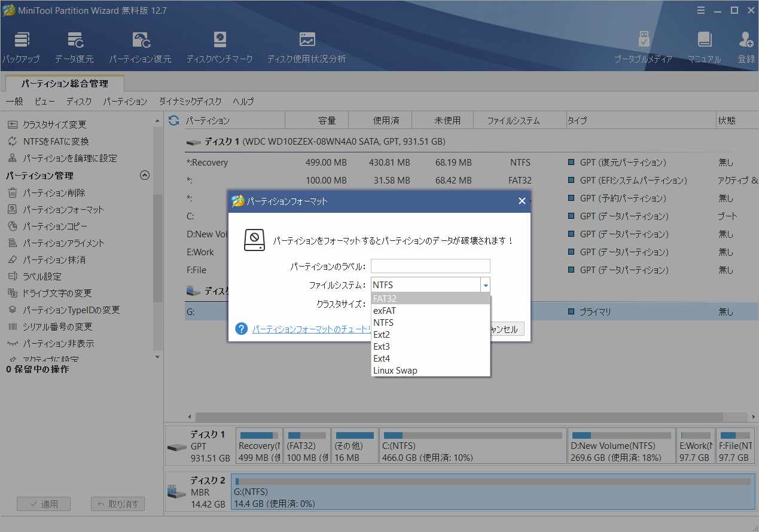This screenshot has width=759, height=532.
Task: Click the パーティションのラベル text field
Action: pos(430,266)
